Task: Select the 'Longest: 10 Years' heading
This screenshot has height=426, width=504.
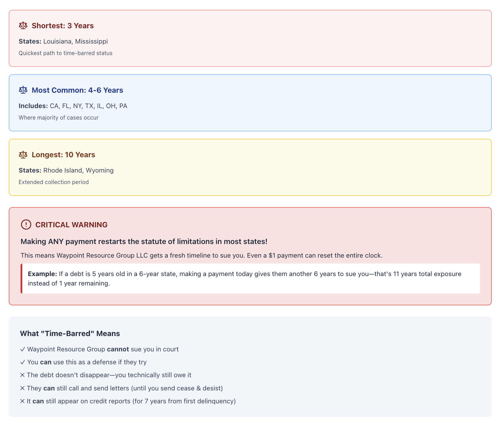Action: [x=63, y=155]
